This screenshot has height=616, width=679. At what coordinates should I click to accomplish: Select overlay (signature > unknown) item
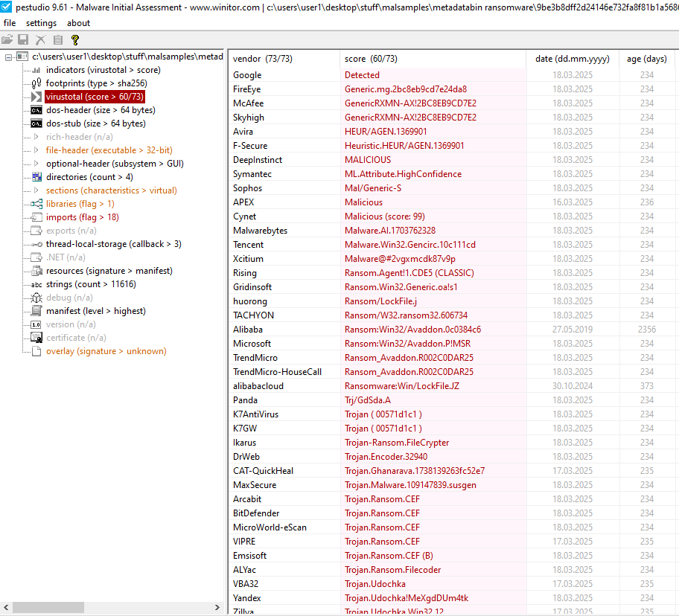(x=106, y=351)
